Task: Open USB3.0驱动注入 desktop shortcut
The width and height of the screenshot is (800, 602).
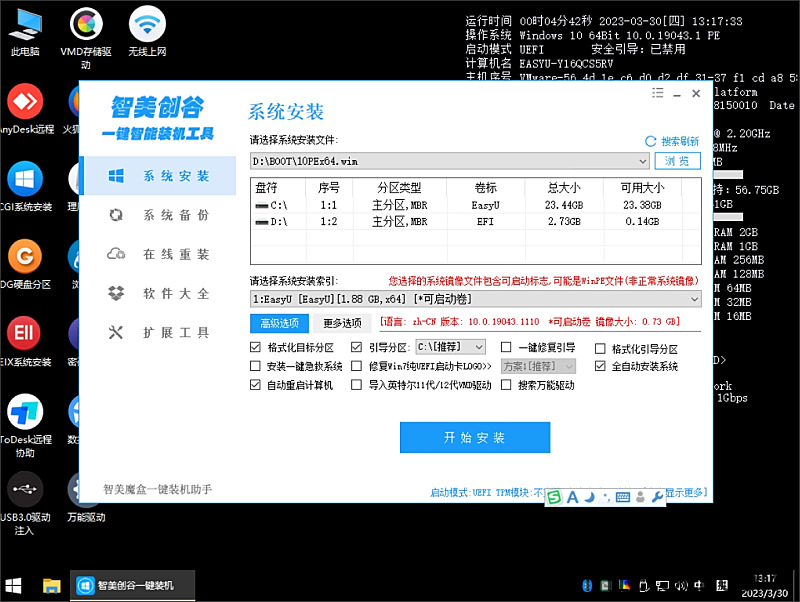Action: 25,504
